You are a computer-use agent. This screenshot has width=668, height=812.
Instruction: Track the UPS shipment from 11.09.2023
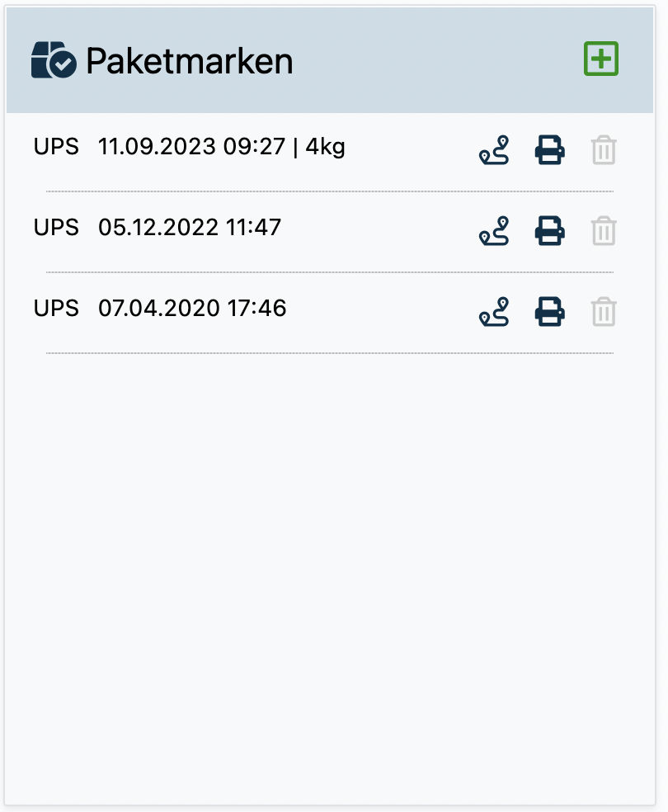(x=494, y=150)
